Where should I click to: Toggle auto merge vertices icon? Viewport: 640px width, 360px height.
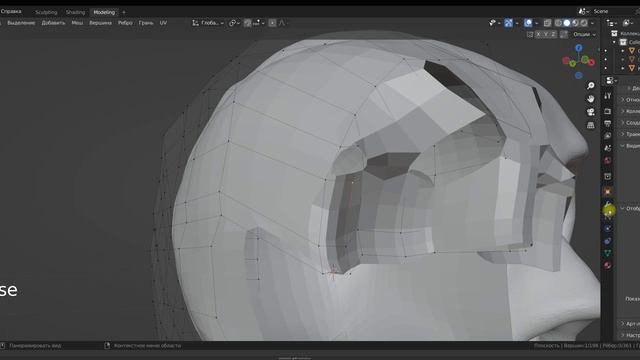click(564, 35)
